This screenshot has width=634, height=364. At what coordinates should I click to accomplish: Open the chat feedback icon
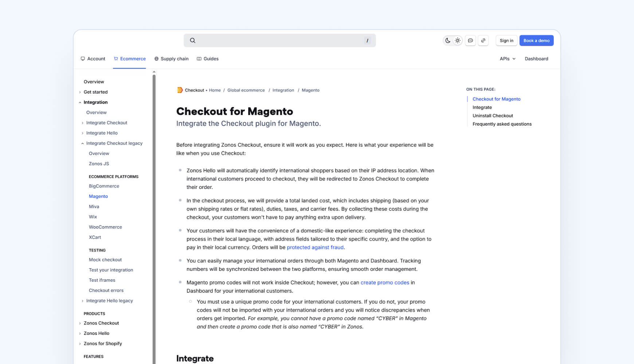(470, 40)
